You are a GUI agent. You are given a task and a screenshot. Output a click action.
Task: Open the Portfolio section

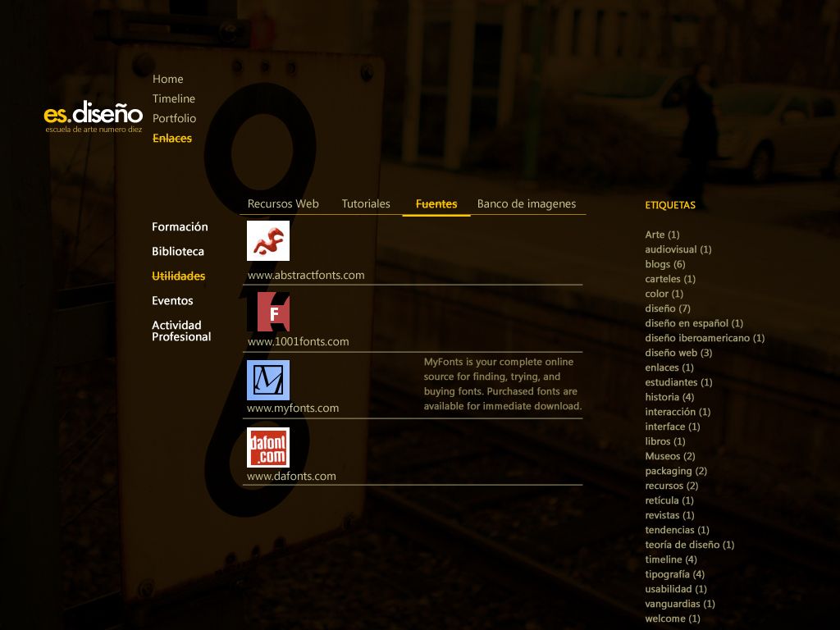[x=174, y=118]
